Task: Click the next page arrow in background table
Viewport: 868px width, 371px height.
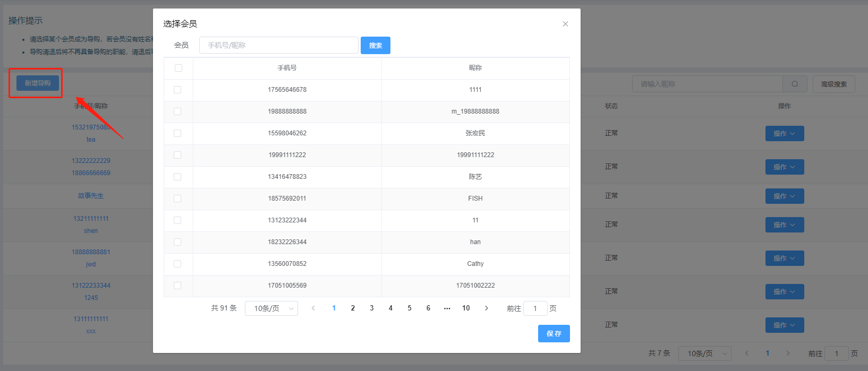Action: (788, 353)
